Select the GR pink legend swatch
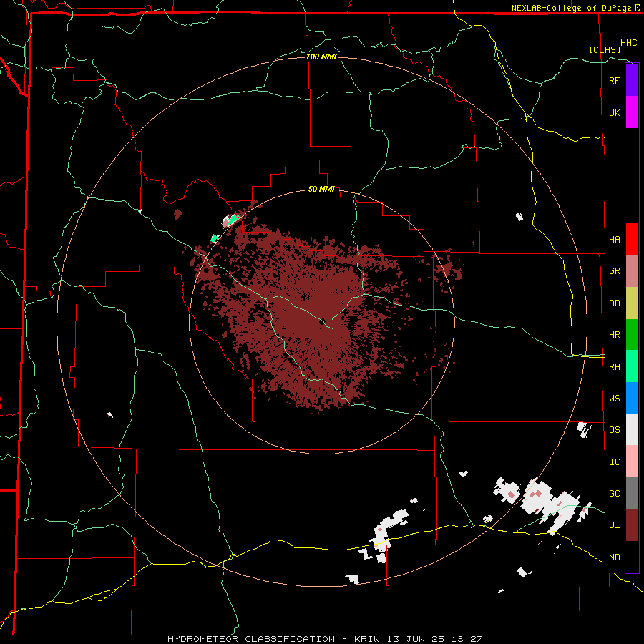Screen dimensions: 644x644 pyautogui.click(x=632, y=271)
